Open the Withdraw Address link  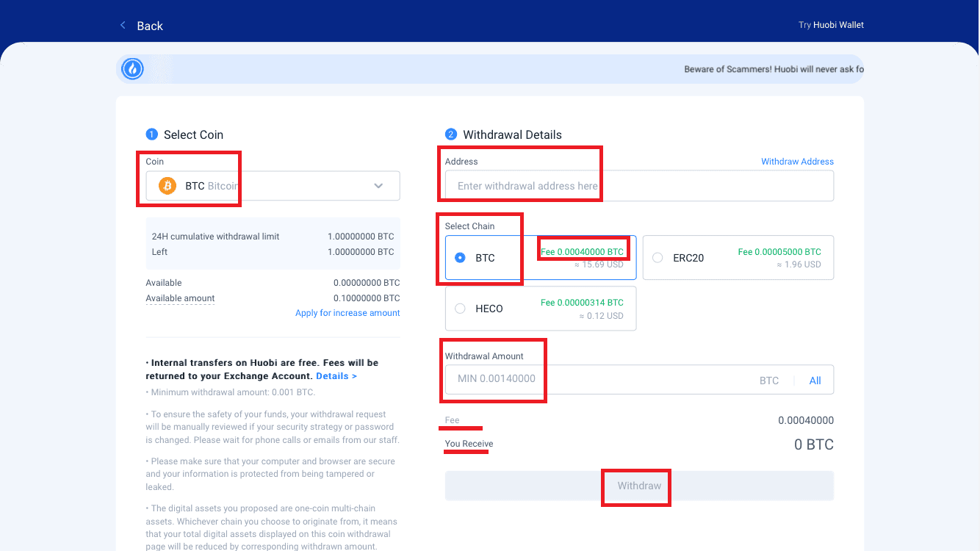pyautogui.click(x=797, y=162)
